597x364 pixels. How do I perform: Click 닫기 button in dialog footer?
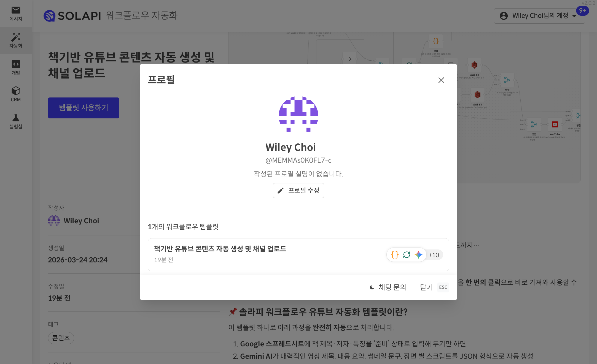click(x=426, y=287)
